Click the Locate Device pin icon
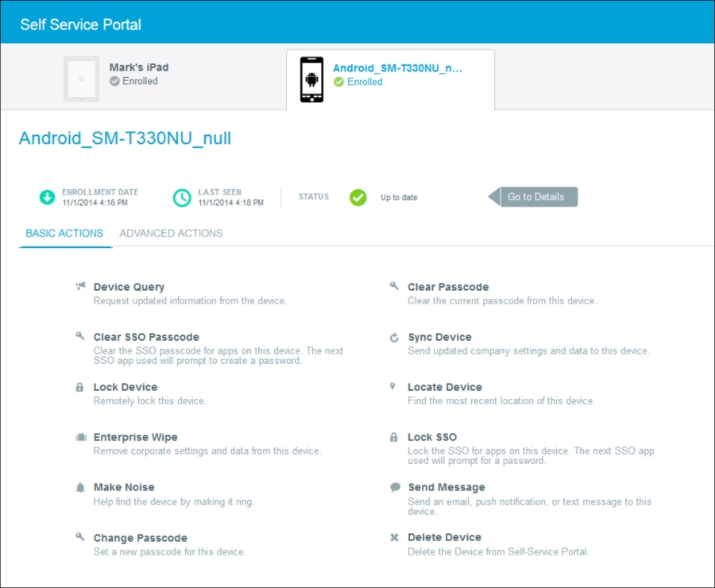The image size is (715, 588). pyautogui.click(x=392, y=386)
